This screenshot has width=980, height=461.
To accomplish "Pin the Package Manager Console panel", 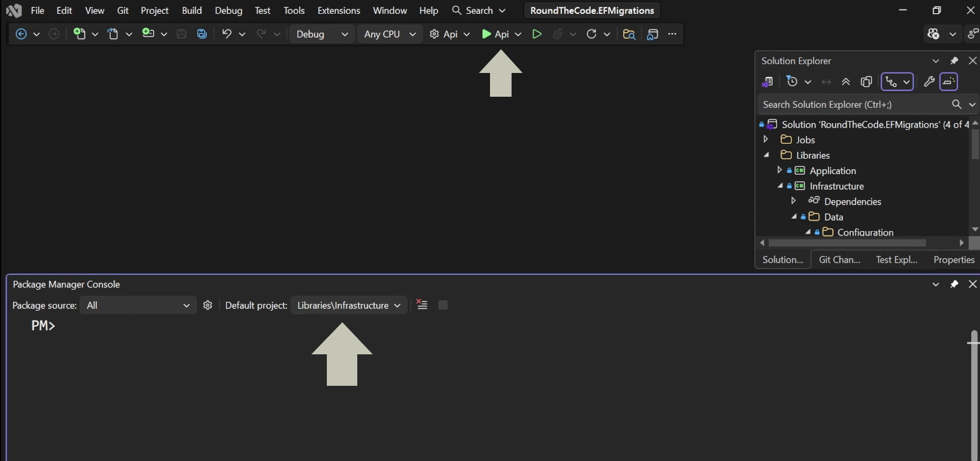I will click(954, 284).
